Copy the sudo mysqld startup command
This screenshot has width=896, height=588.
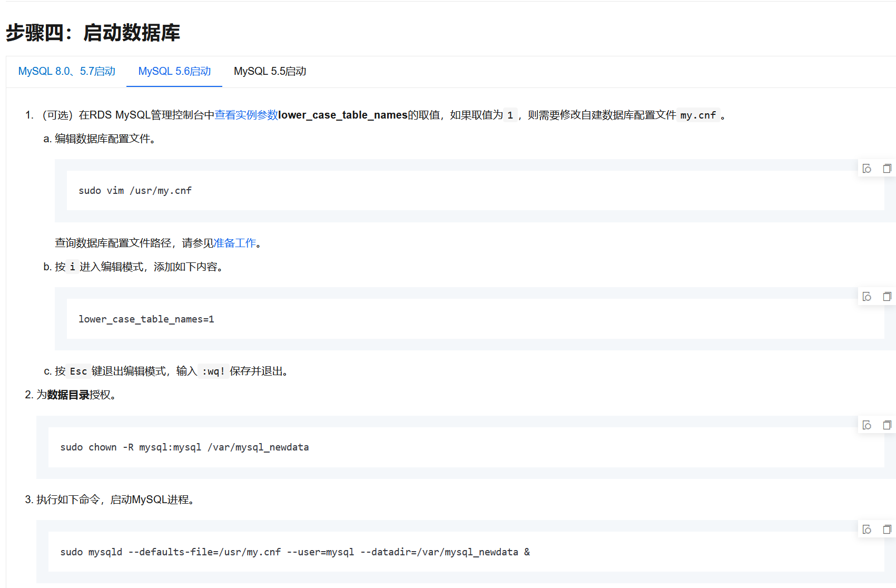pyautogui.click(x=887, y=530)
